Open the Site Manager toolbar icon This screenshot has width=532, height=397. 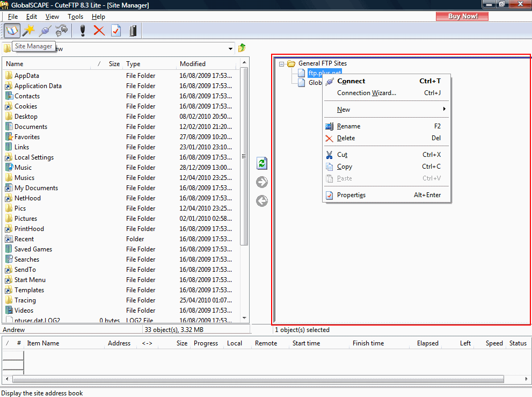point(12,31)
